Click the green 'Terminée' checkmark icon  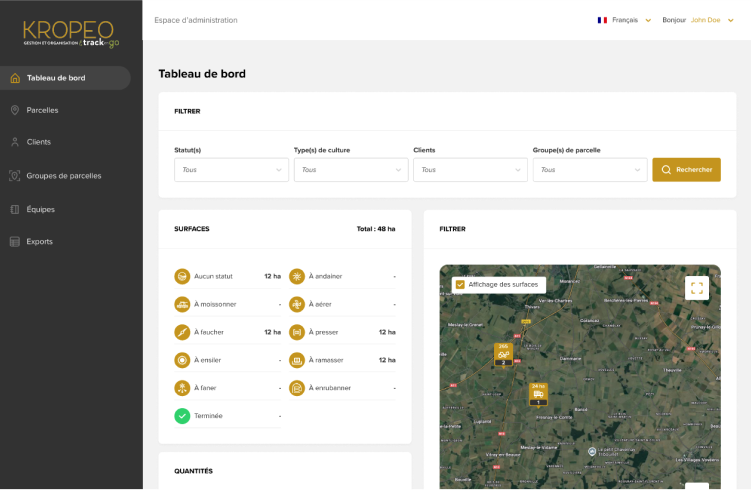pyautogui.click(x=182, y=416)
